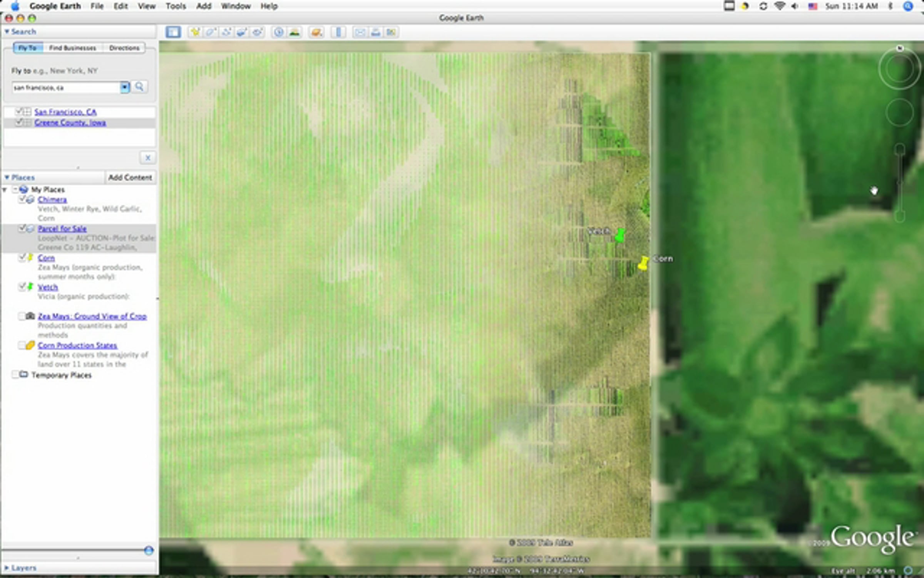Enable the Corn Production States checkbox
Viewport: 924px width, 578px height.
click(22, 345)
